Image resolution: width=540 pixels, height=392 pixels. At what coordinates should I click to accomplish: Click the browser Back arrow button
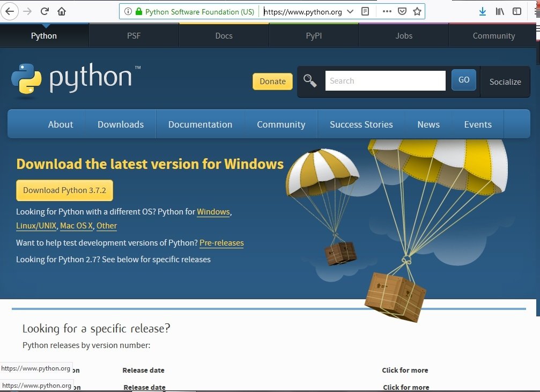(x=9, y=11)
